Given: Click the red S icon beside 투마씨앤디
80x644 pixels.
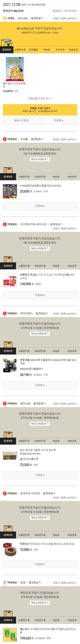Looking at the screenshot, I should point(4,313).
